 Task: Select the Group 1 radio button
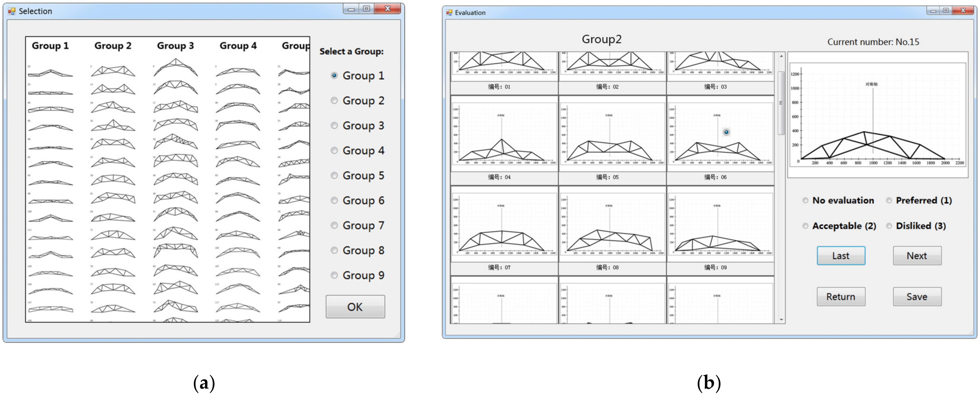(x=334, y=75)
